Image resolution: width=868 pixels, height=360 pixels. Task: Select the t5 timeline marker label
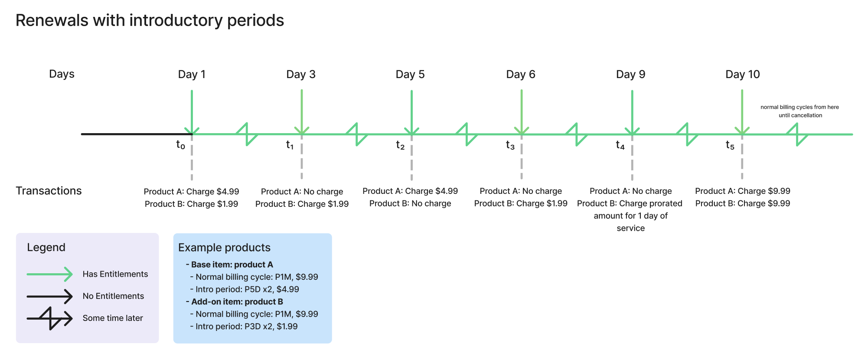coord(730,145)
